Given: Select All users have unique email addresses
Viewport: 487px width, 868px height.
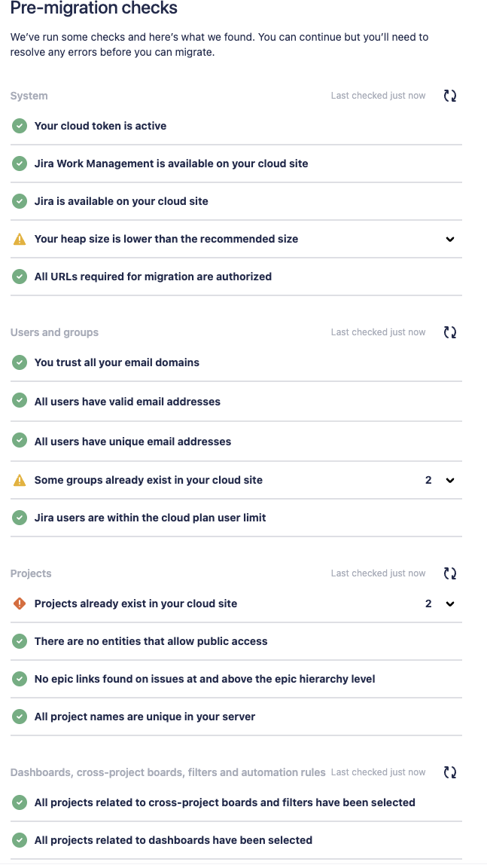Looking at the screenshot, I should [236, 442].
